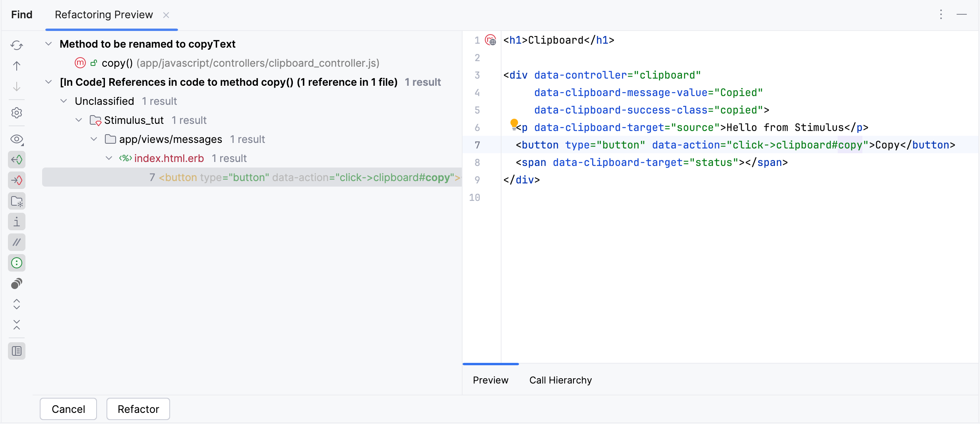Viewport: 980px width, 424px height.
Task: Toggle the show write access icon
Action: pos(17,181)
